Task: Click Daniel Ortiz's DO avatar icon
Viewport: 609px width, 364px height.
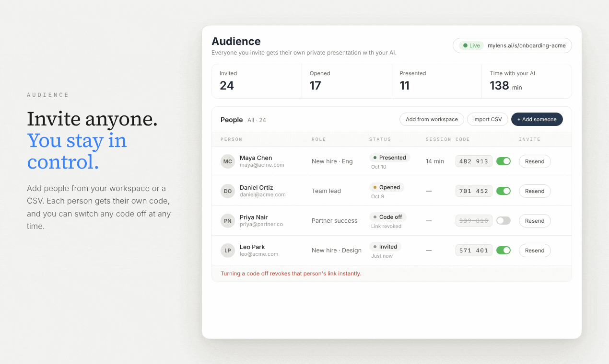Action: [x=228, y=191]
